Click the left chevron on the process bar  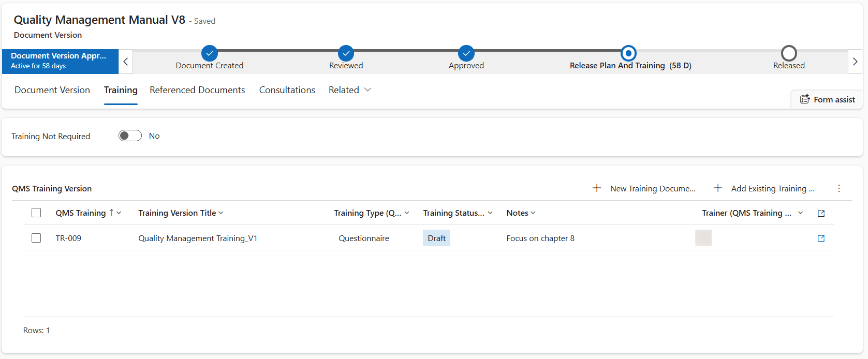pos(126,62)
